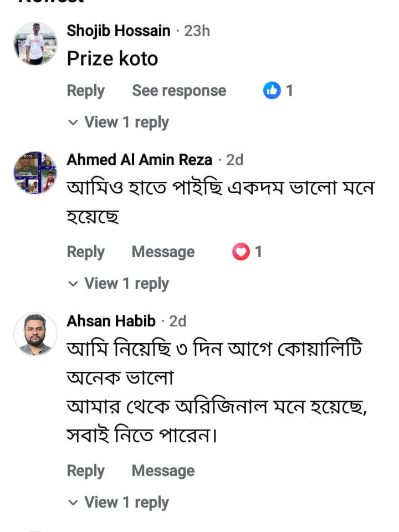Viewport: 399px width, 532px height.
Task: Click the blue like reaction icon
Action: coord(272,90)
